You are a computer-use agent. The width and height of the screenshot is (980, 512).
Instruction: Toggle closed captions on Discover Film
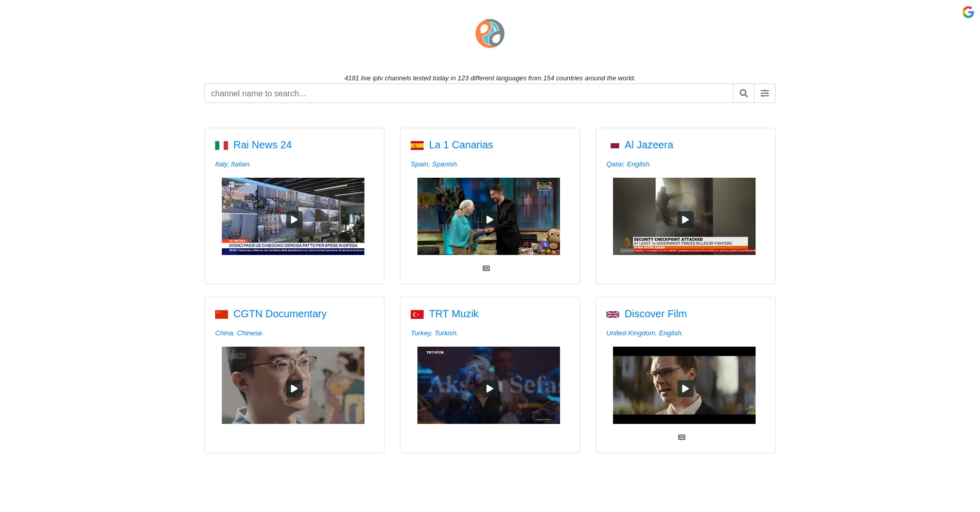click(x=681, y=437)
